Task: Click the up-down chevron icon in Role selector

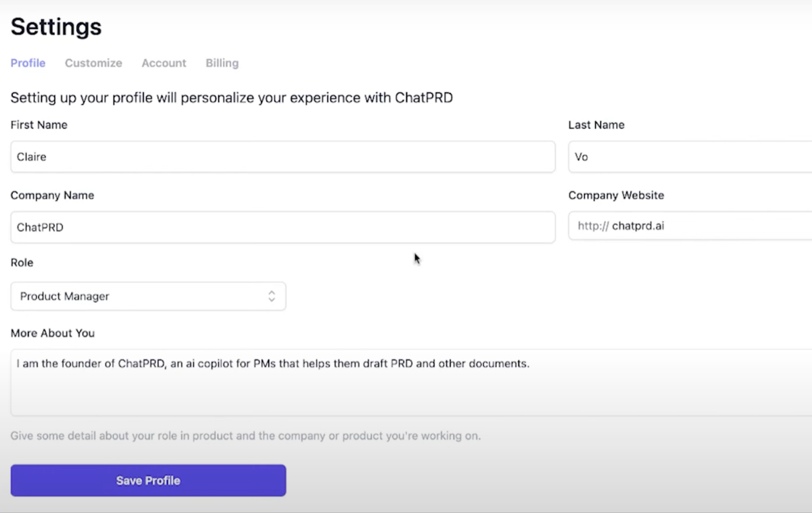Action: pos(271,296)
